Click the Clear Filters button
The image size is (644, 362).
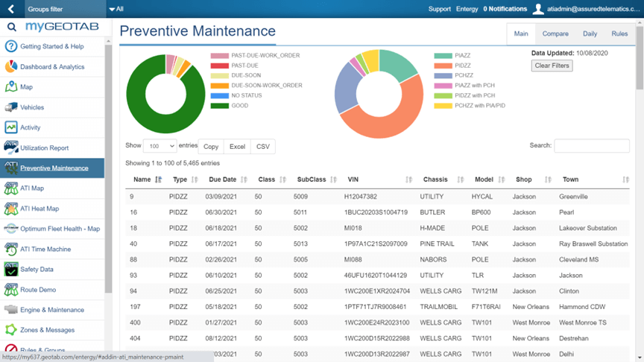coord(552,66)
